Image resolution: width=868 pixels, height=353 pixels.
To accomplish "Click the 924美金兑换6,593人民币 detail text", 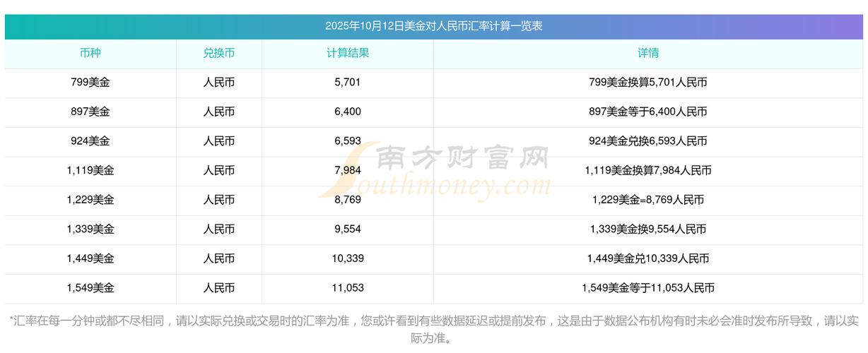I will click(x=648, y=141).
